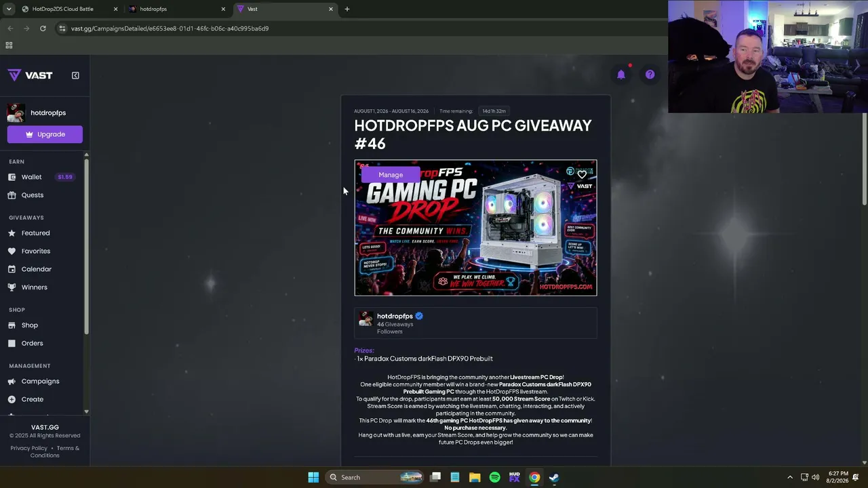The image size is (868, 488).
Task: Open the Windows Start menu
Action: [313, 477]
